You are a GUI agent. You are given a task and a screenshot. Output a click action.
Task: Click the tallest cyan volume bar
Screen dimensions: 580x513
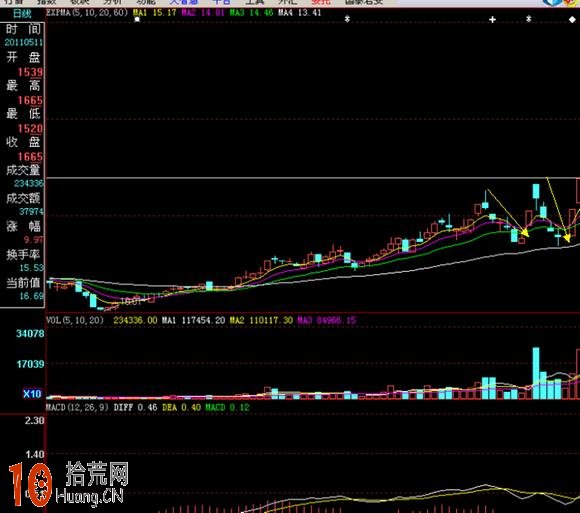pos(536,373)
